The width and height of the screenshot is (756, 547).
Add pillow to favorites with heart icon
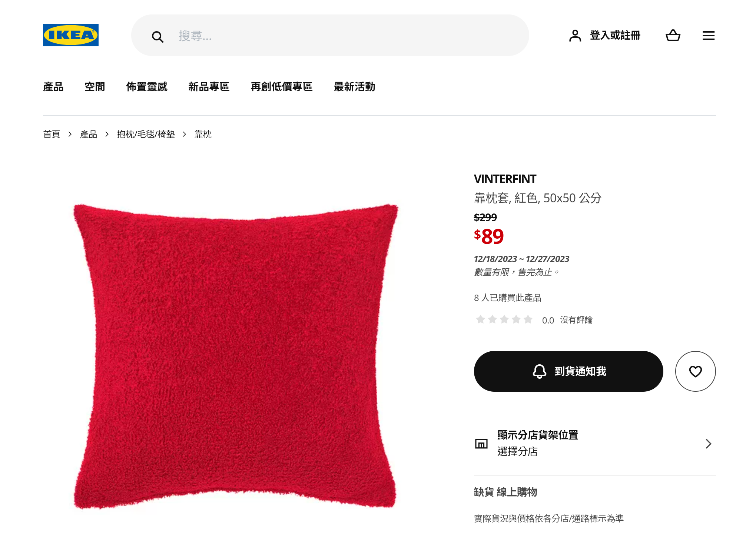point(695,371)
